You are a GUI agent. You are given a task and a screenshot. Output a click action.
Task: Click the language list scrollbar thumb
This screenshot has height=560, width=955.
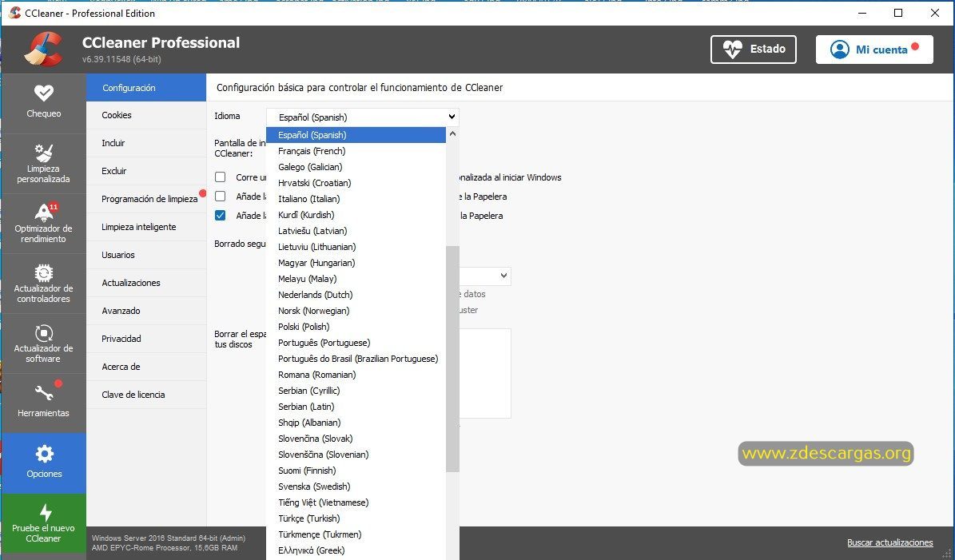[x=452, y=359]
